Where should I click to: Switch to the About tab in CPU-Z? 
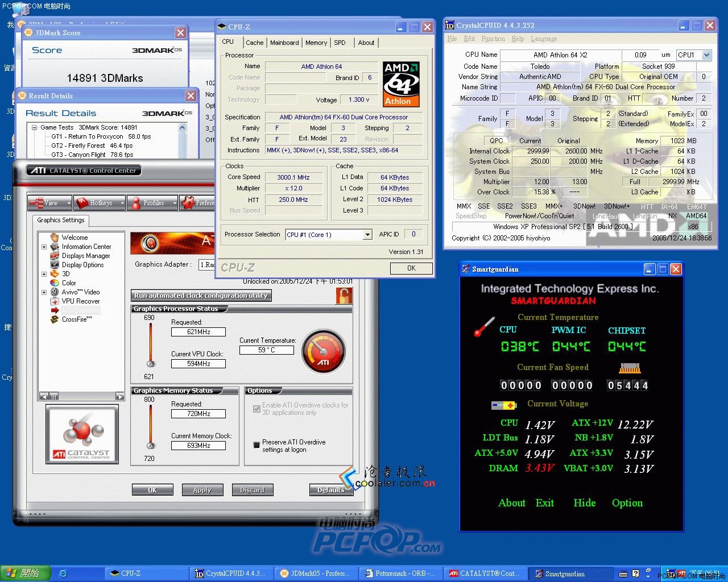tap(366, 43)
